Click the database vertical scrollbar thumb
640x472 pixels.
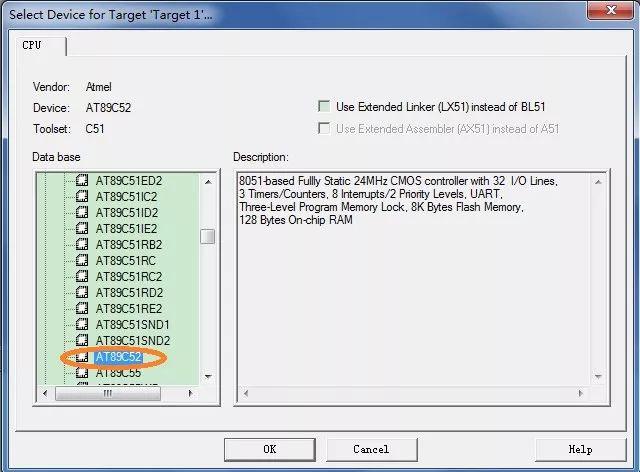pyautogui.click(x=208, y=236)
